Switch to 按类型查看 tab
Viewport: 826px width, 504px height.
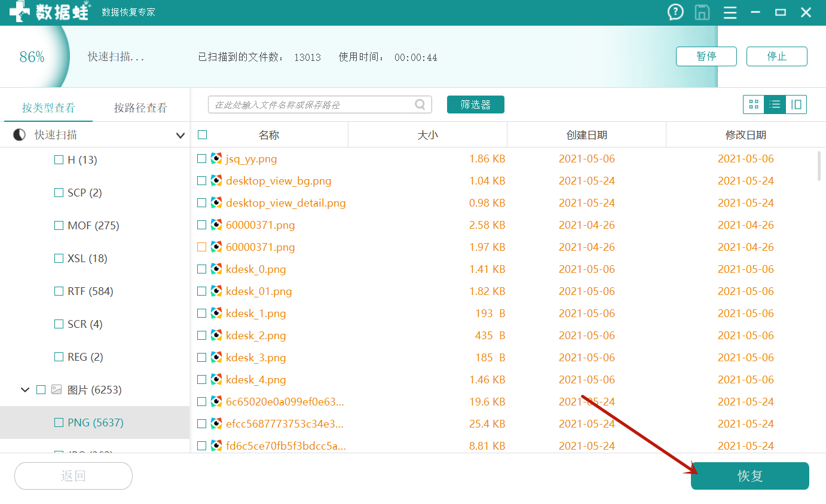click(48, 108)
